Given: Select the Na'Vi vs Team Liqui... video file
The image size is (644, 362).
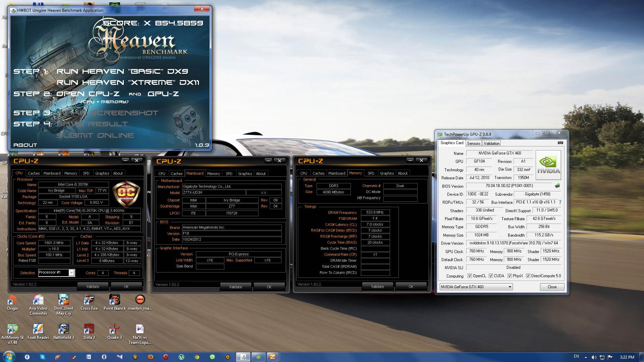Looking at the screenshot, I should 140,334.
